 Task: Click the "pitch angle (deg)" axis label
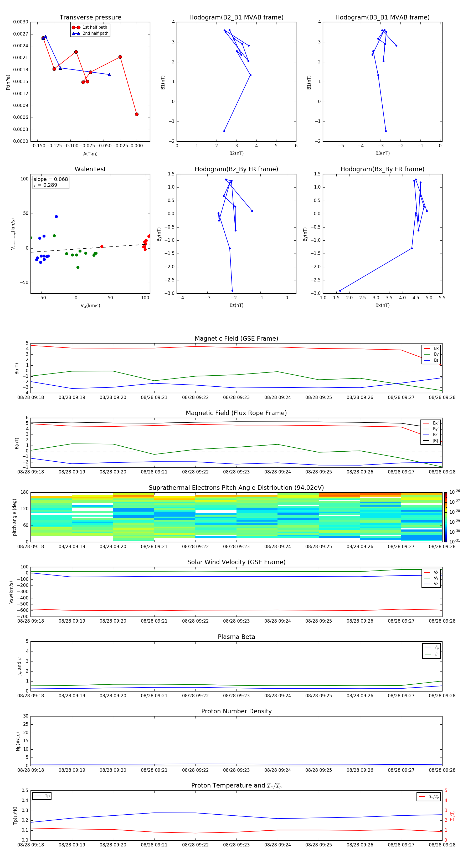(14, 517)
